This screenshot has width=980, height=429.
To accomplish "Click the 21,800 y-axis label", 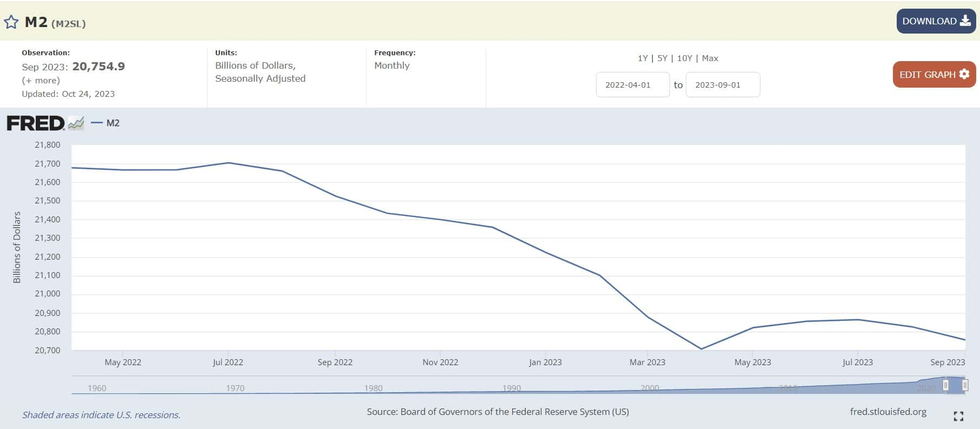I will [48, 145].
